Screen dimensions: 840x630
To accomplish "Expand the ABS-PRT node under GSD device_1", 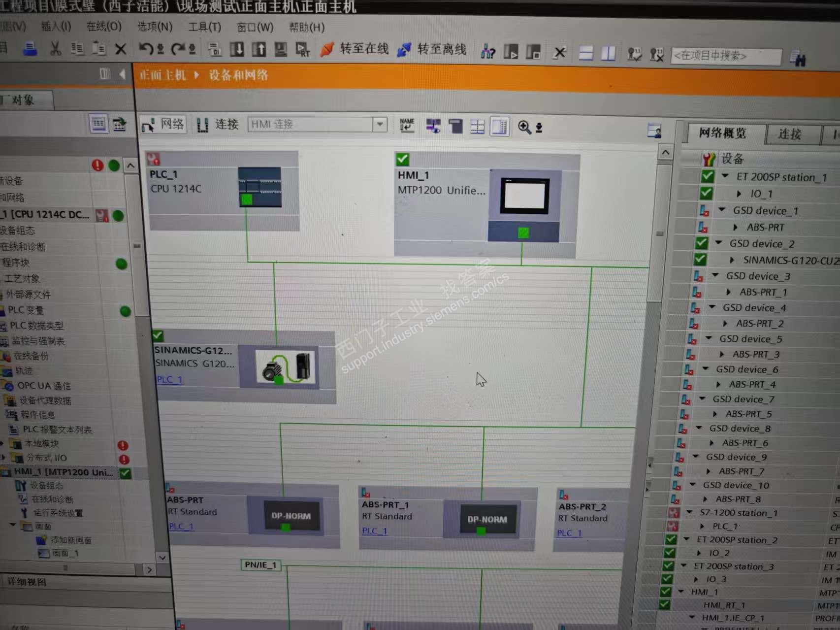I will click(x=735, y=227).
